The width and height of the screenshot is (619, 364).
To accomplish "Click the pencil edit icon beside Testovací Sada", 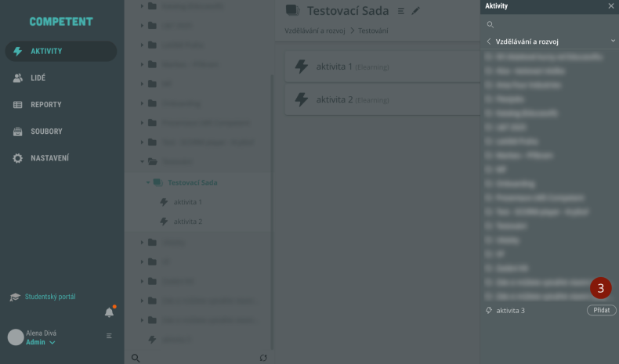I will [x=416, y=11].
